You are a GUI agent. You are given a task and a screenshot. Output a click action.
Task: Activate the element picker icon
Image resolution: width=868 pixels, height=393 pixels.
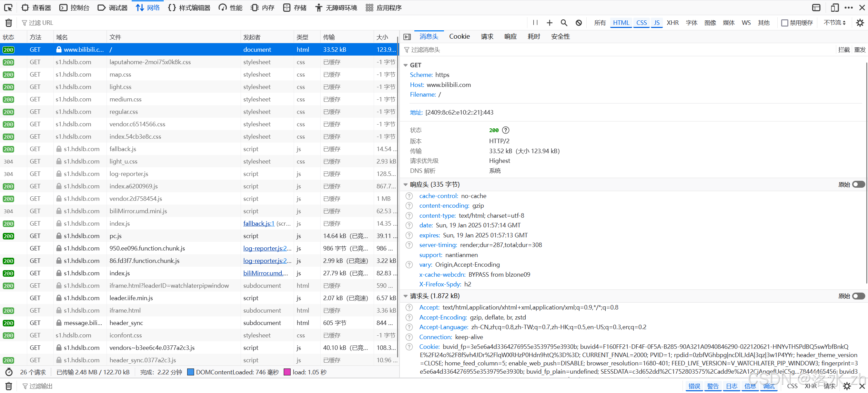click(8, 8)
